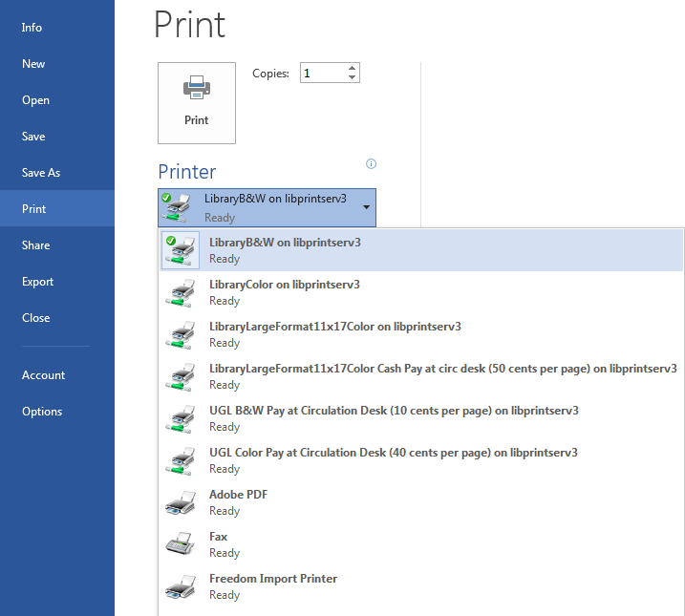Open the Options sidebar entry
This screenshot has height=616, width=685.
point(42,412)
